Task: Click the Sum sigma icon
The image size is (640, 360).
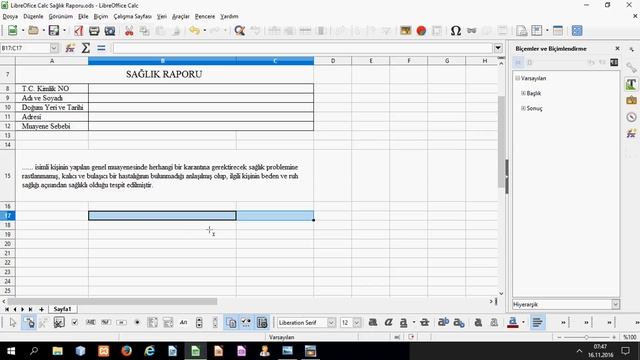Action: click(x=85, y=48)
